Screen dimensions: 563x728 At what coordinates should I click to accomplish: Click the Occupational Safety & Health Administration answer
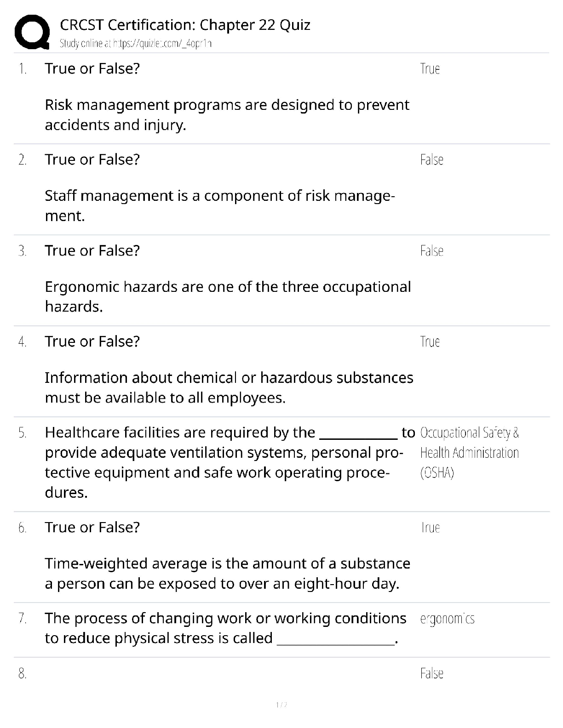pos(470,453)
